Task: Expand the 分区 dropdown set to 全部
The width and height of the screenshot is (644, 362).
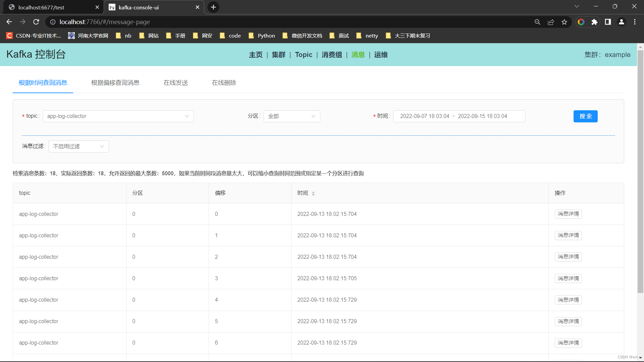Action: click(292, 116)
